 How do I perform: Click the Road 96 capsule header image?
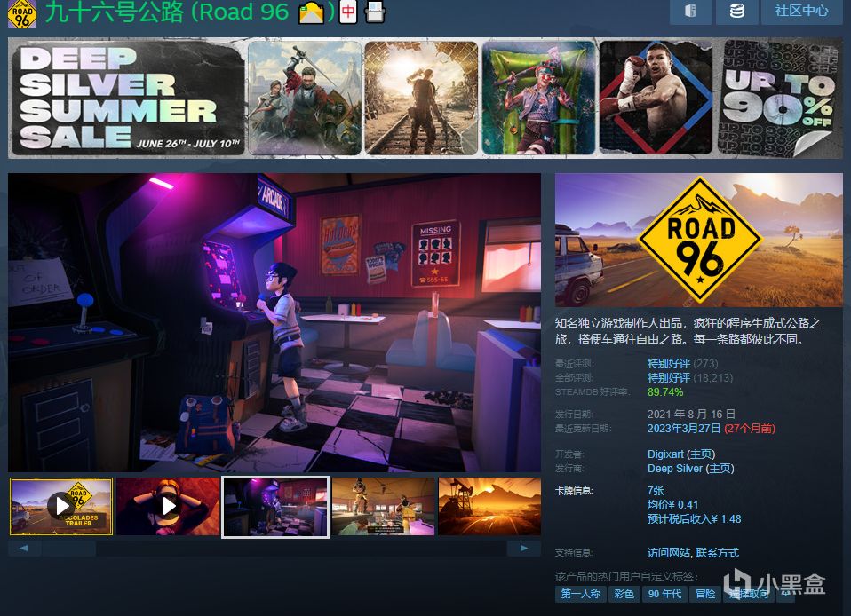click(x=698, y=241)
